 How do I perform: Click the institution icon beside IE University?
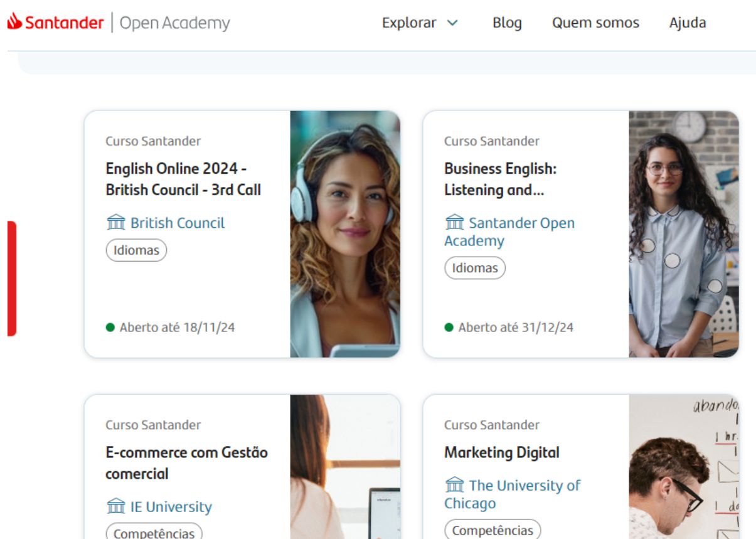tap(116, 506)
